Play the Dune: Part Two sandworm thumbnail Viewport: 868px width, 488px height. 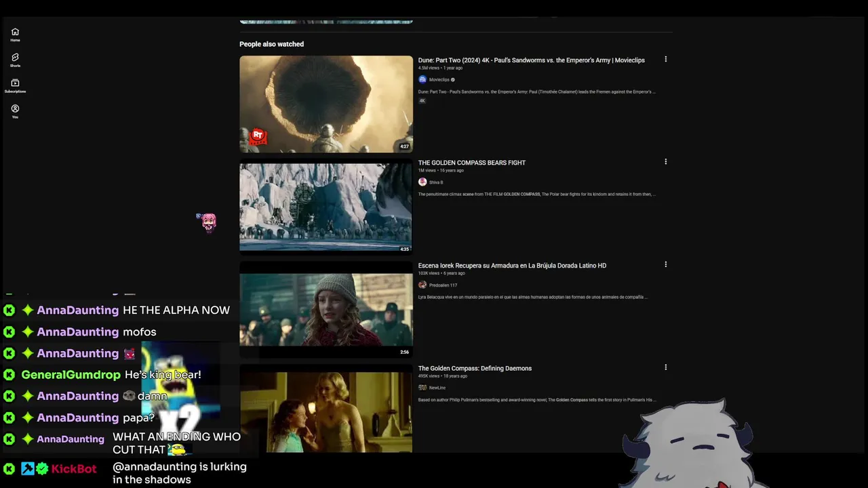(x=325, y=104)
